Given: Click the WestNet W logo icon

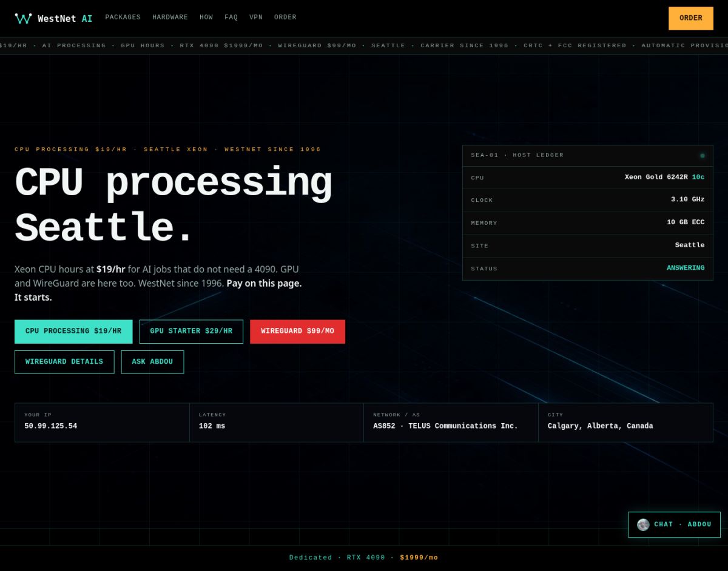Looking at the screenshot, I should click(x=23, y=18).
